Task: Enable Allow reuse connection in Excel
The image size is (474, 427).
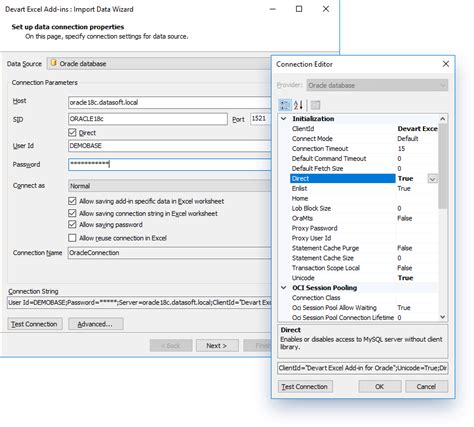Action: point(72,238)
